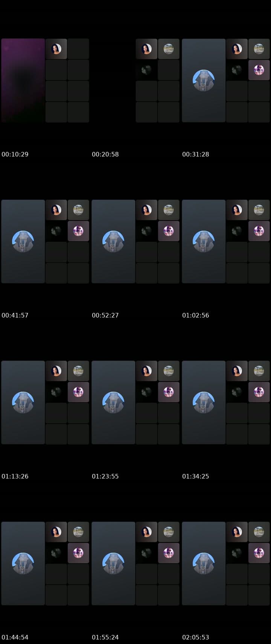Click the dark avatar tile at 01:44:54
The width and height of the screenshot is (271, 644).
(x=56, y=553)
